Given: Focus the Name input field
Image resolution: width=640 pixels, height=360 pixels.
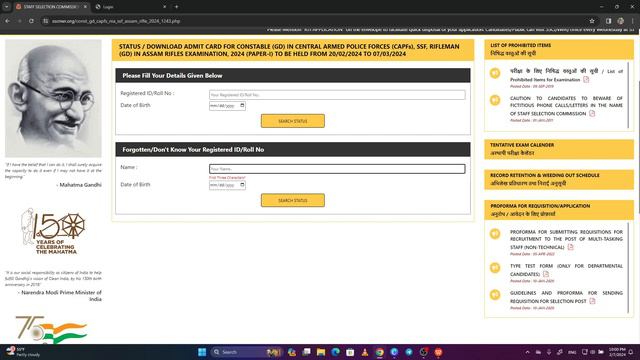Looking at the screenshot, I should [x=337, y=169].
